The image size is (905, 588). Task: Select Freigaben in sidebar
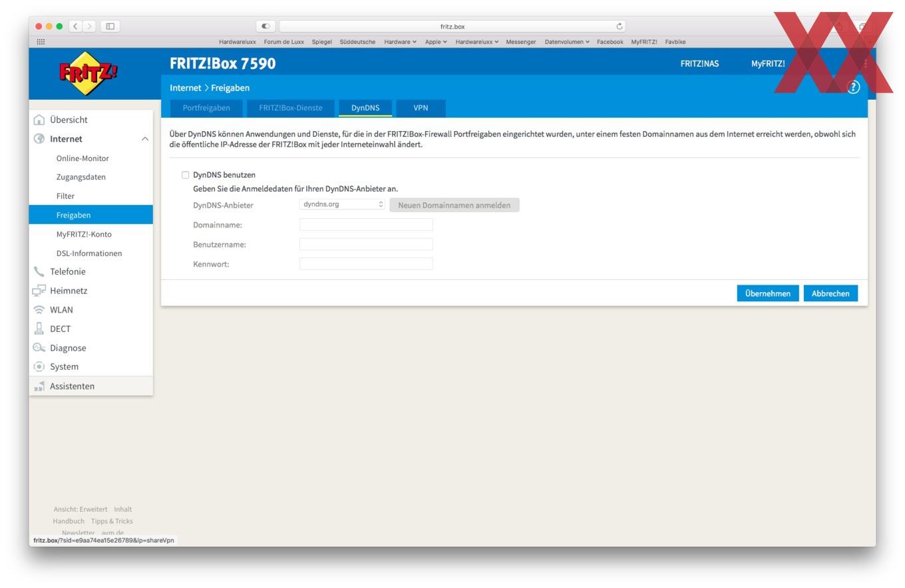pos(90,215)
